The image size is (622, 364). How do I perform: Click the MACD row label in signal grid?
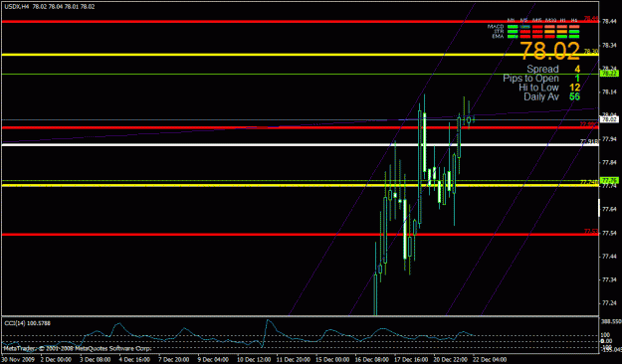[x=496, y=27]
